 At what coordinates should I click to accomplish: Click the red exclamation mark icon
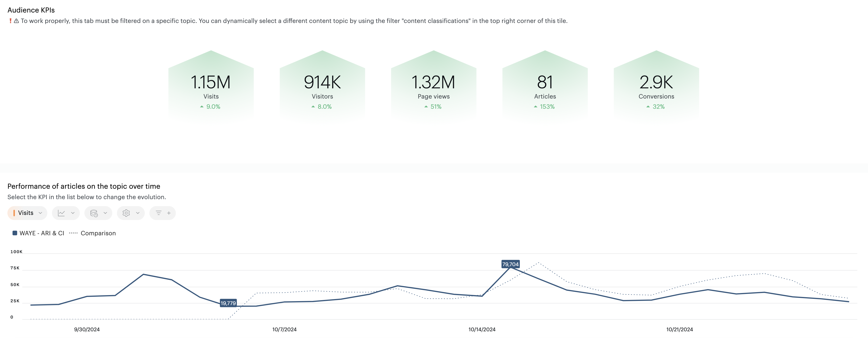pyautogui.click(x=10, y=21)
